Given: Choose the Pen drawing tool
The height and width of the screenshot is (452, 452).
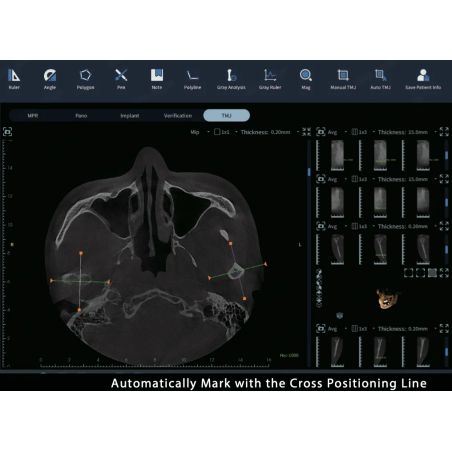Looking at the screenshot, I should pos(121,79).
